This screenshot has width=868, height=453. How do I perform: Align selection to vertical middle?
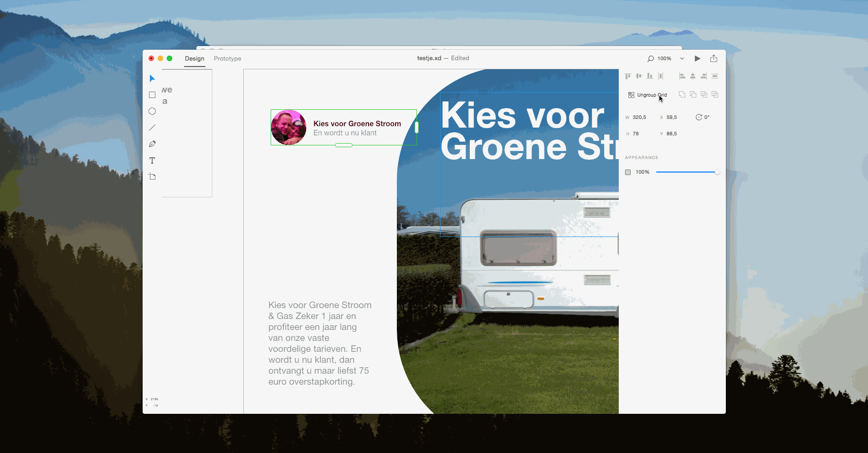tap(639, 76)
